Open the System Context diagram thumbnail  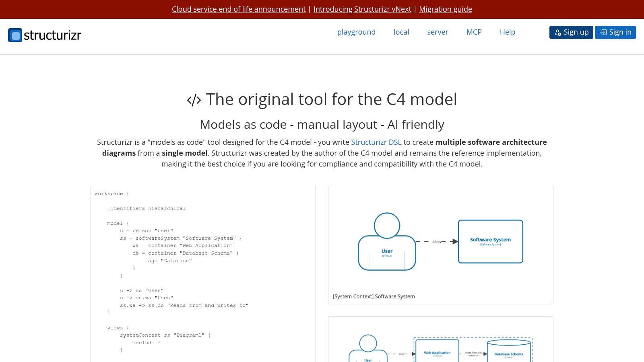pyautogui.click(x=441, y=245)
